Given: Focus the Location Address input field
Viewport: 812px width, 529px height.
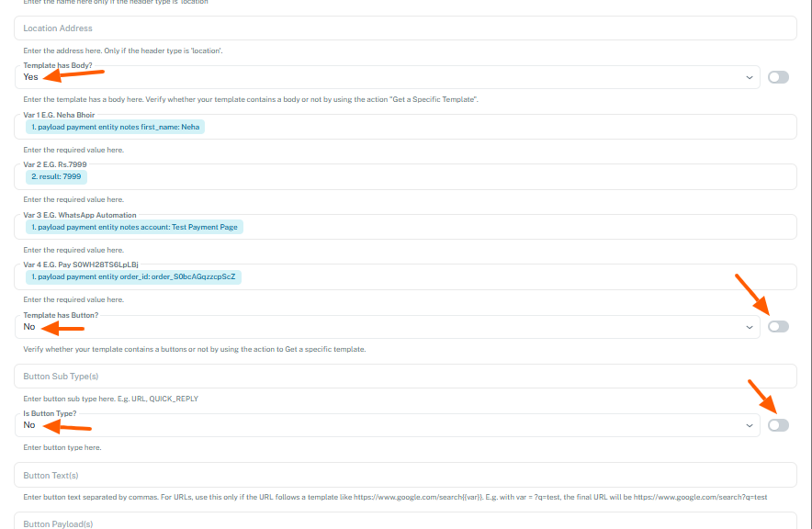Looking at the screenshot, I should click(x=404, y=28).
